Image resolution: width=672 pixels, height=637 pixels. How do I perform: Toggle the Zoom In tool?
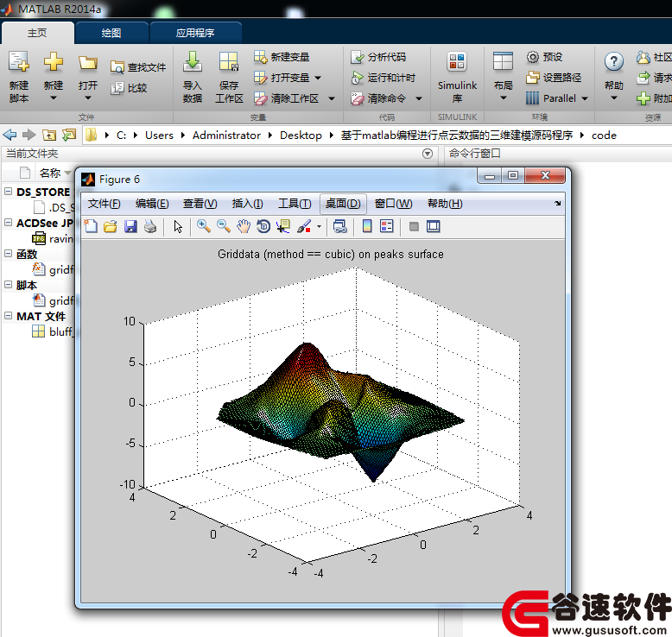204,226
